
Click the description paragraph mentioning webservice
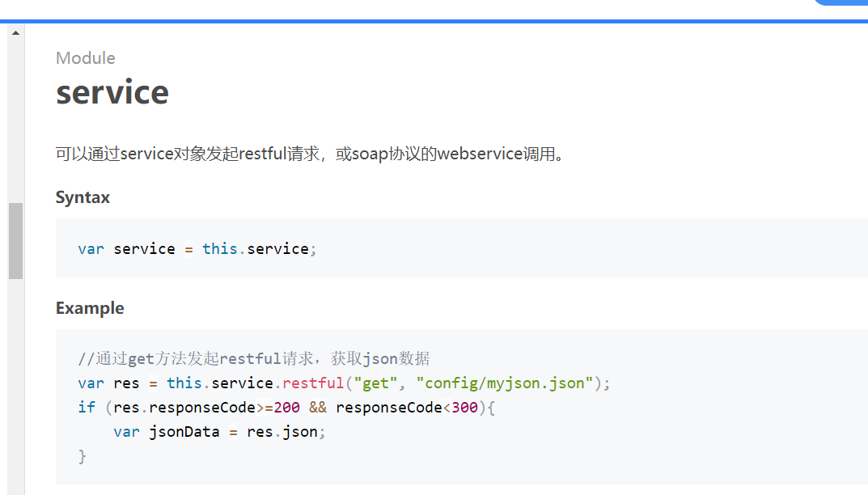(x=309, y=154)
